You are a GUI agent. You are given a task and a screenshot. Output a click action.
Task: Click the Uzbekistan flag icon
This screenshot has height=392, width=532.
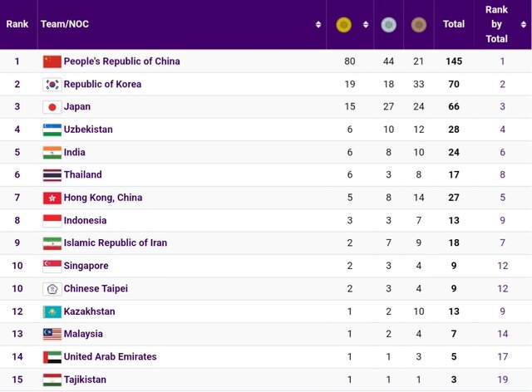click(x=52, y=130)
